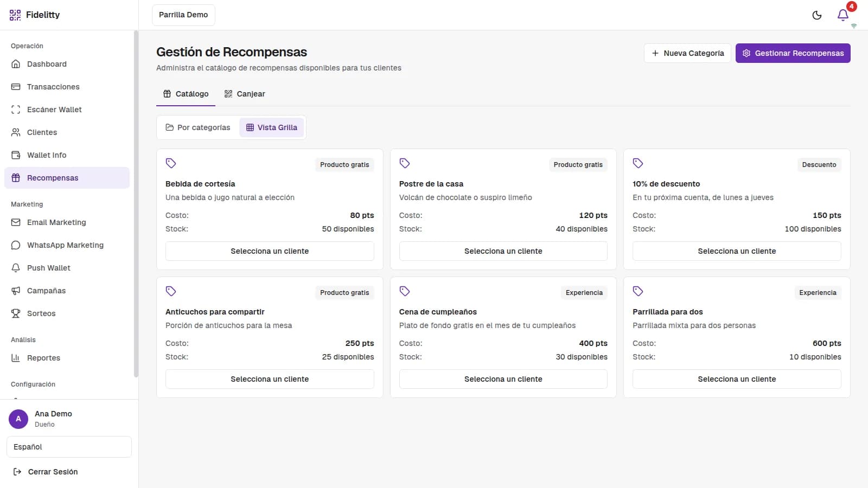Click the Recompensas gift icon
This screenshot has height=488, width=868.
[x=16, y=178]
